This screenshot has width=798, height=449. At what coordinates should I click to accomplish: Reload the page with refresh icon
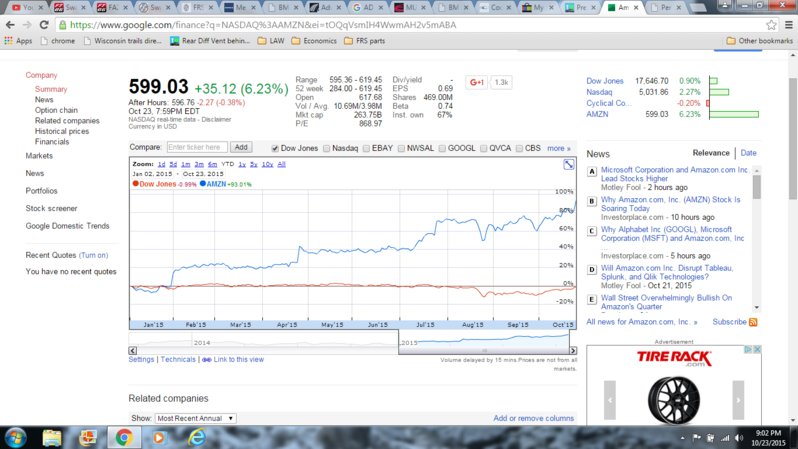44,24
